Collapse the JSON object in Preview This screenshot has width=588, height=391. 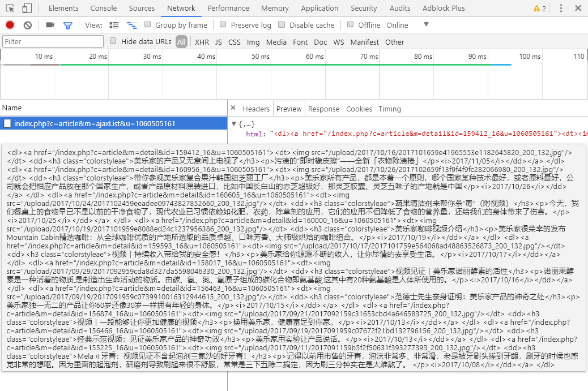(234, 124)
